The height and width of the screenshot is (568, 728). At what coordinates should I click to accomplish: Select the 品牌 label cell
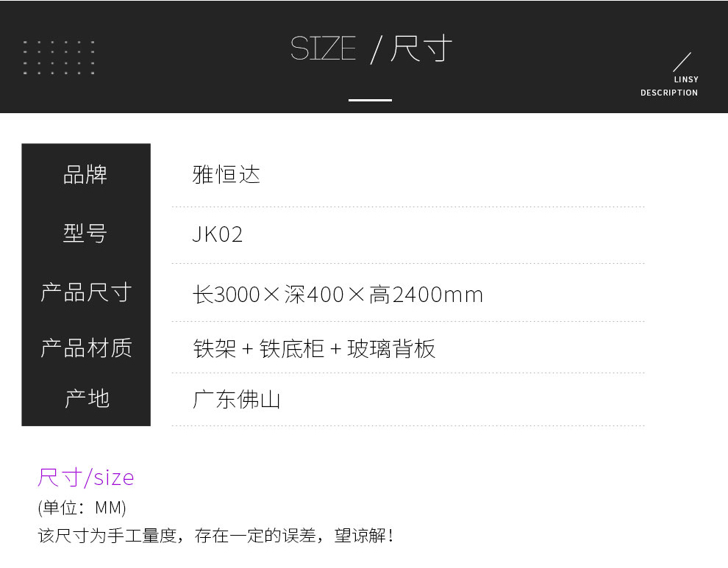pos(86,175)
